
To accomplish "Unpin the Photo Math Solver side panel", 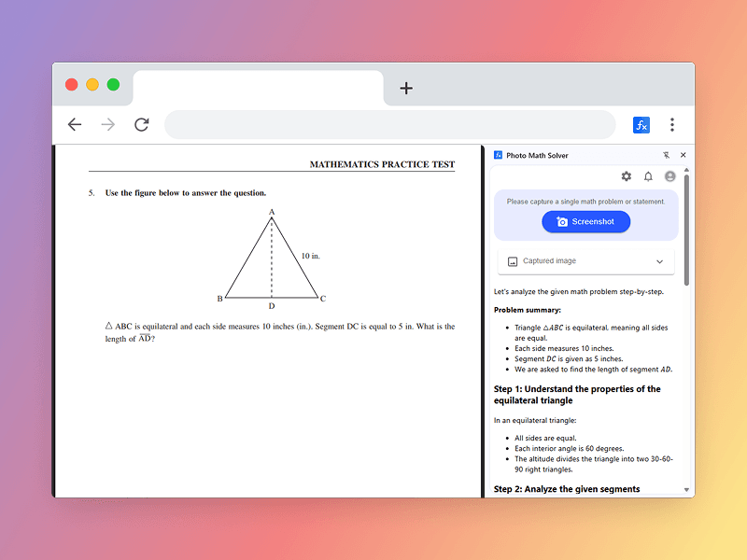I will (666, 155).
